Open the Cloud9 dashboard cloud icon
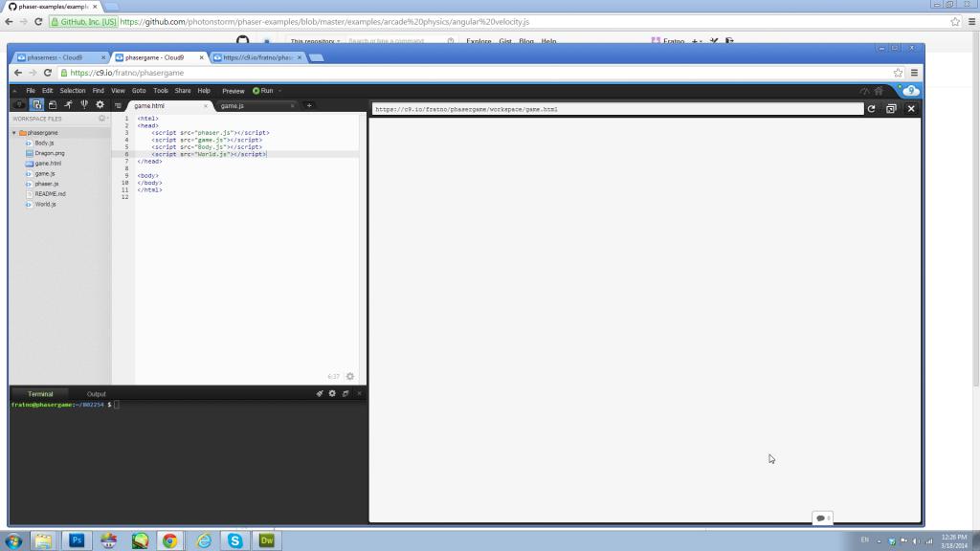This screenshot has height=551, width=980. pos(910,91)
